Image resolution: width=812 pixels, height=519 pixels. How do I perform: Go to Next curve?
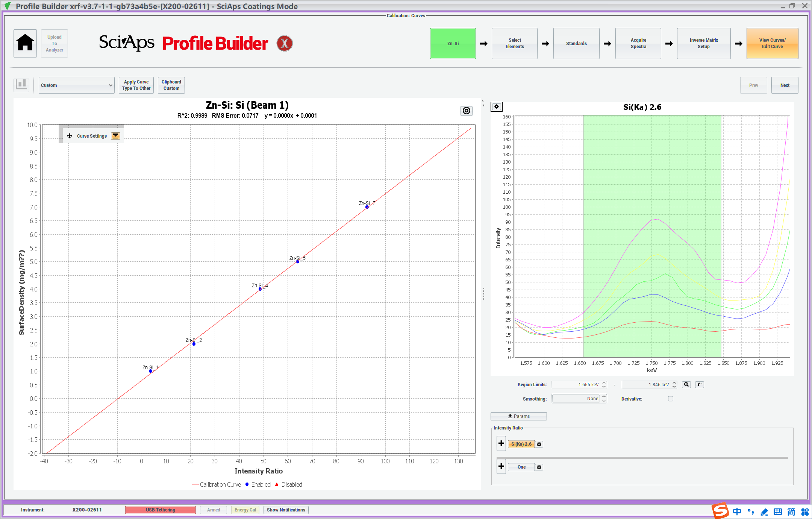tap(785, 85)
